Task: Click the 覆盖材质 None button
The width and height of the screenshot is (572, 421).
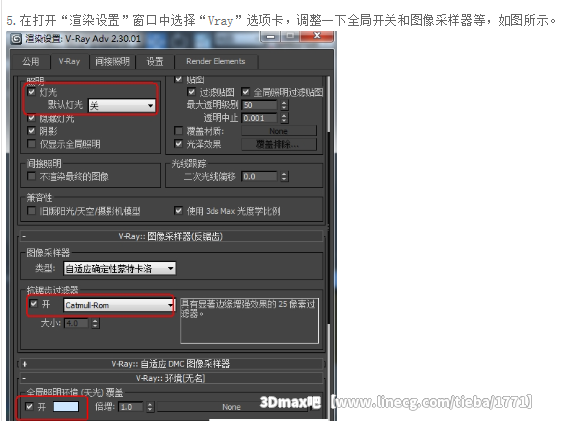Action: tap(279, 131)
